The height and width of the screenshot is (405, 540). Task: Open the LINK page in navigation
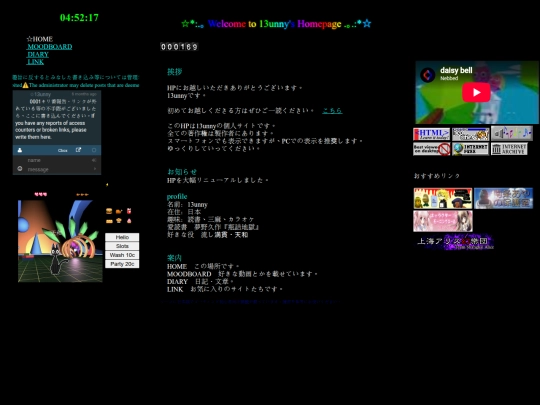[x=35, y=62]
